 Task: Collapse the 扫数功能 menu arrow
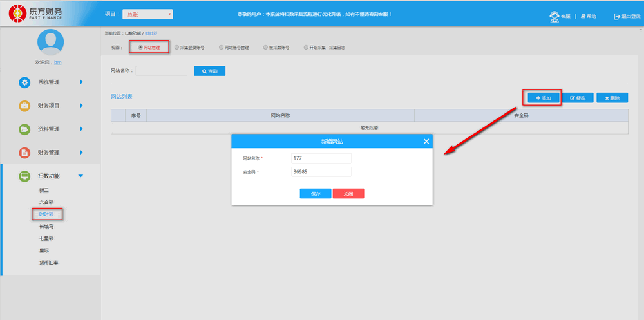[x=80, y=176]
